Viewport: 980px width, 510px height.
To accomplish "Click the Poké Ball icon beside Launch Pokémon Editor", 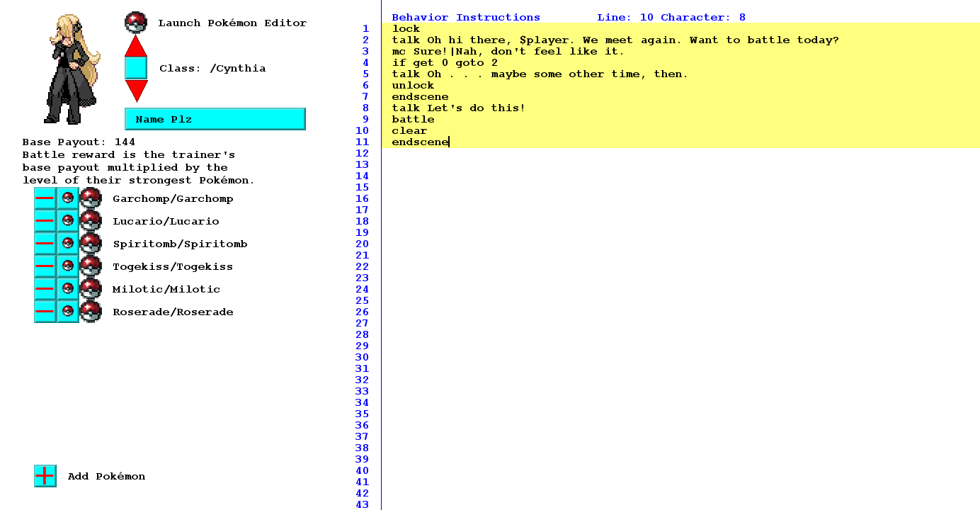I will pyautogui.click(x=136, y=23).
